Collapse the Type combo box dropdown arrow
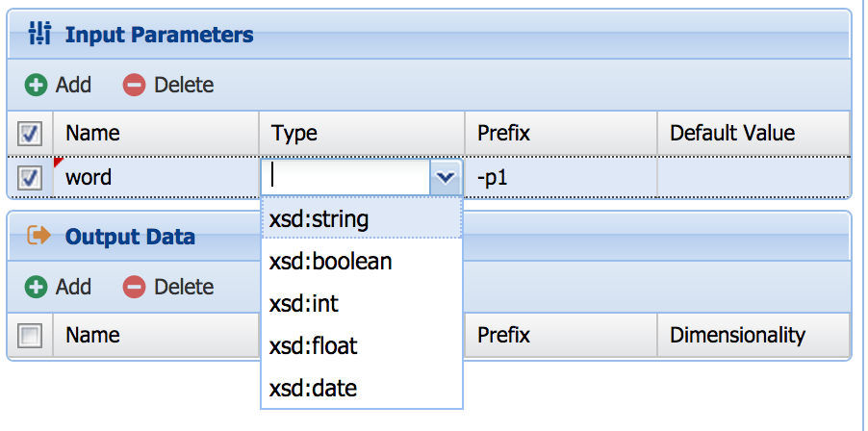 coord(444,177)
